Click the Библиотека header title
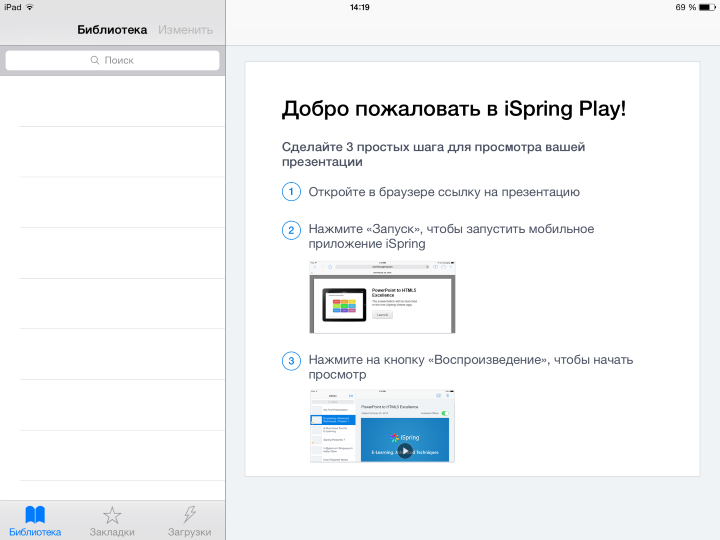Image resolution: width=720 pixels, height=540 pixels. [x=112, y=30]
